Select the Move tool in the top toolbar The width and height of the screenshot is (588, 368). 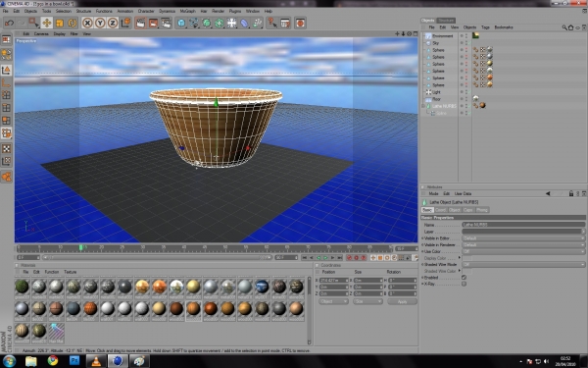47,23
